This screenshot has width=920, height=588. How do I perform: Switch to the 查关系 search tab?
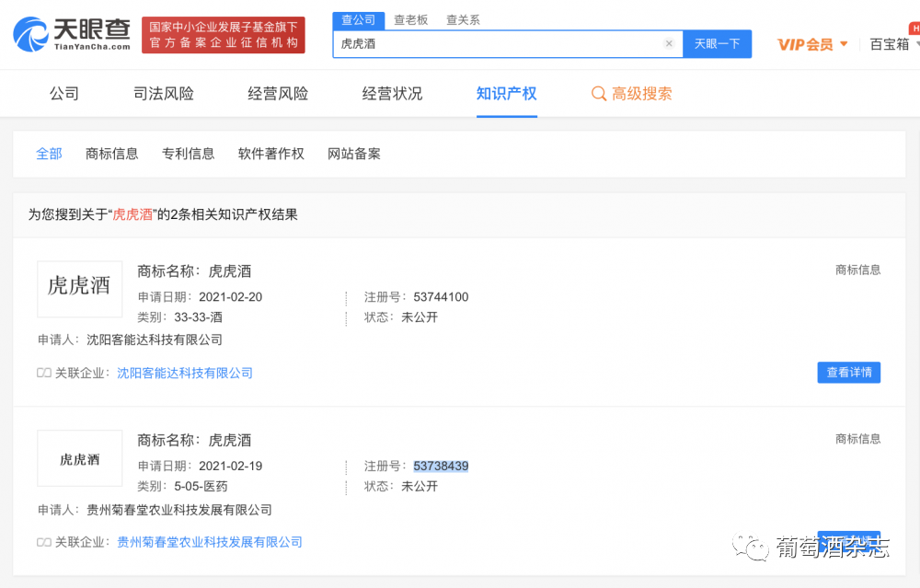point(463,20)
